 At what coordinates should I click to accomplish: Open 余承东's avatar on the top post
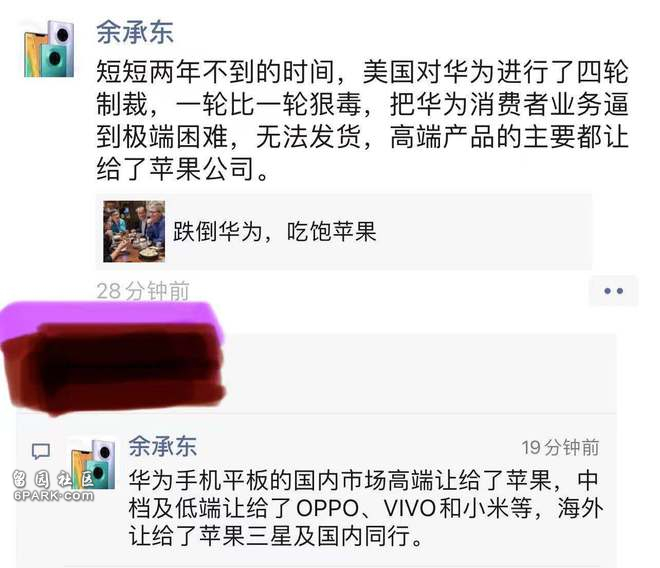[x=50, y=49]
